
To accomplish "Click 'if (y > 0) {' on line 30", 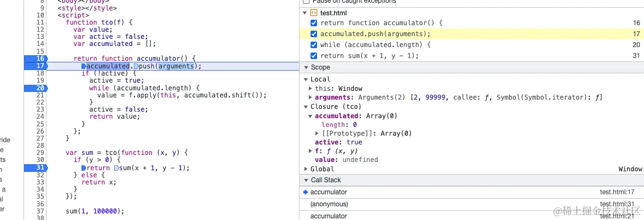I will click(x=97, y=160).
